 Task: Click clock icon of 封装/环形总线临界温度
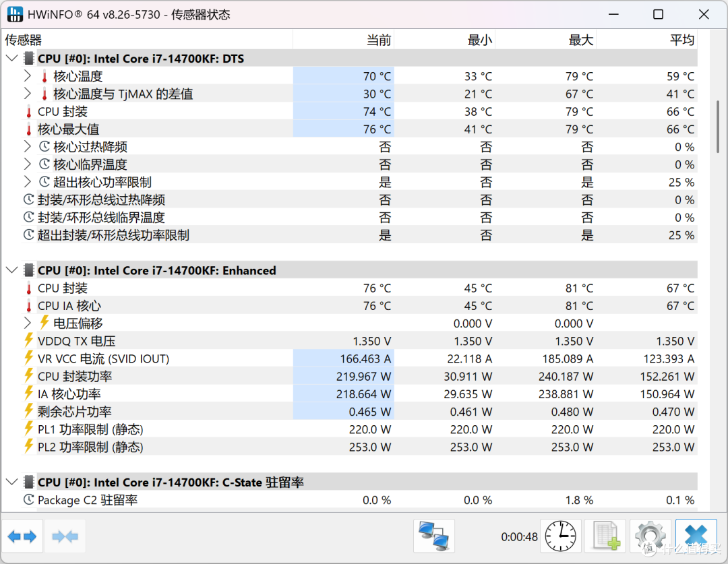[x=29, y=217]
